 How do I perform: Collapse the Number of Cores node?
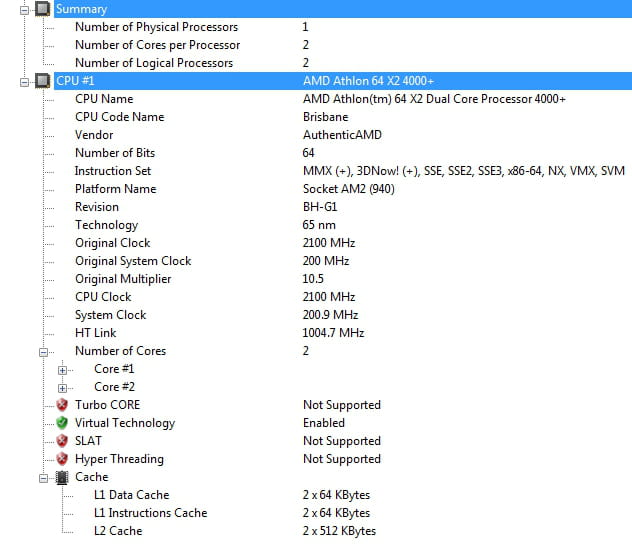click(44, 352)
